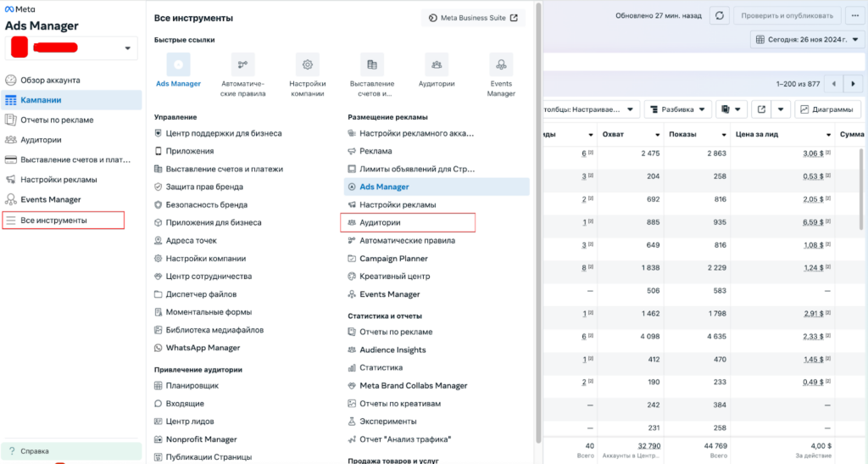Open Аудитории quick link icon
This screenshot has height=464, width=868.
pyautogui.click(x=437, y=64)
